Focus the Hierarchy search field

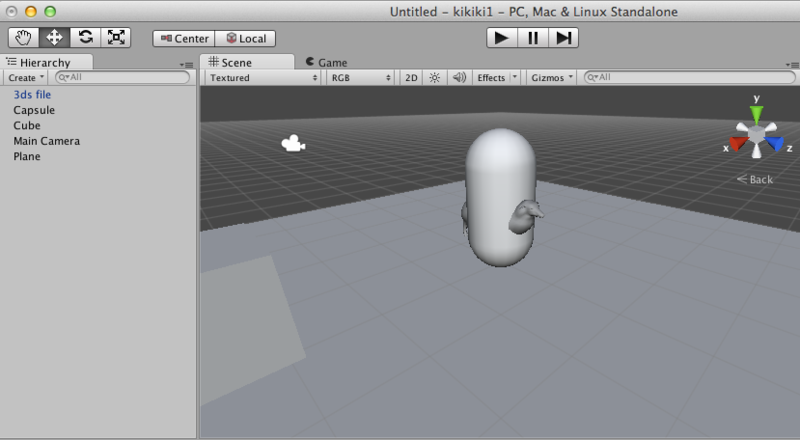(x=122, y=78)
